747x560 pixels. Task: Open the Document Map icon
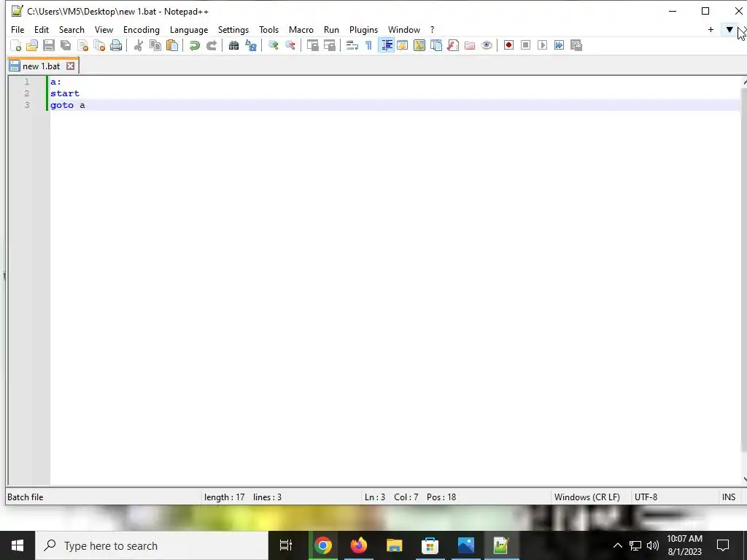tap(419, 45)
